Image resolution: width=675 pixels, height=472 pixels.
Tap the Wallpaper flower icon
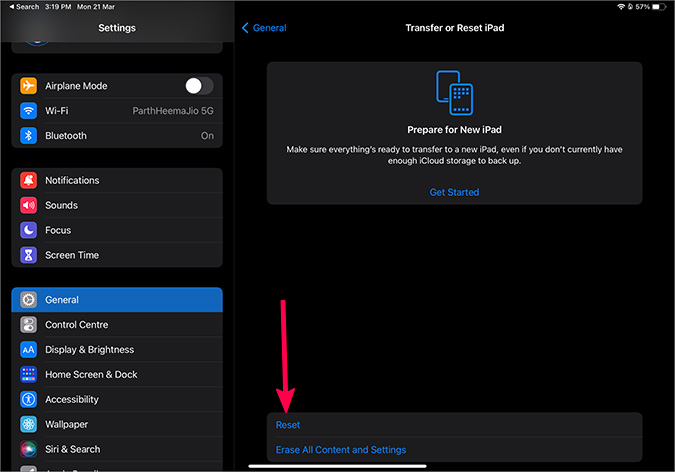pos(28,425)
